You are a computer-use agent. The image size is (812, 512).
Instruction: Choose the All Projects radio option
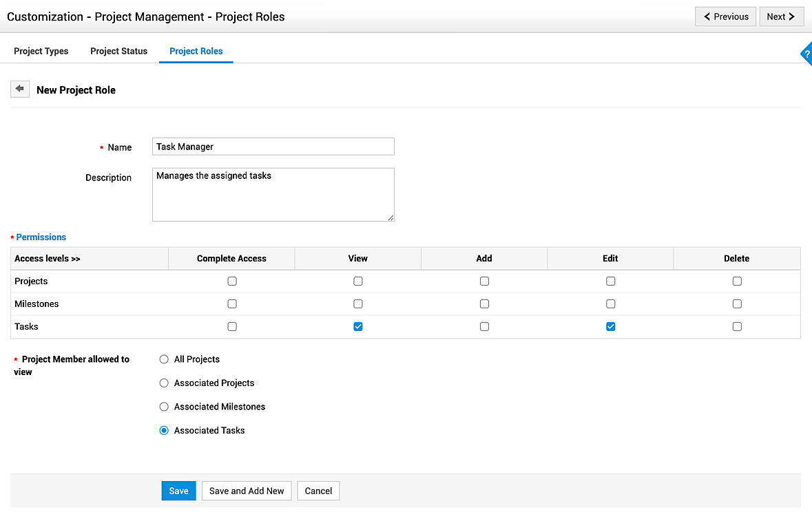164,359
